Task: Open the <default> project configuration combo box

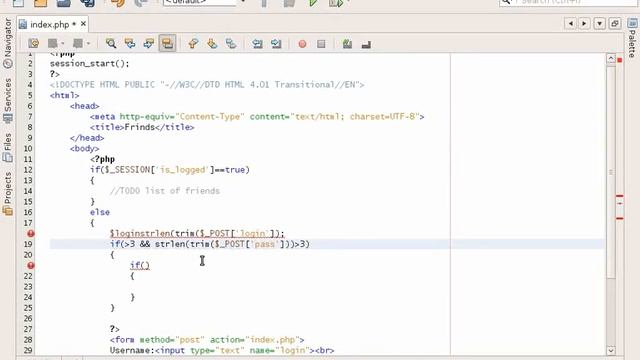Action: (204, 2)
